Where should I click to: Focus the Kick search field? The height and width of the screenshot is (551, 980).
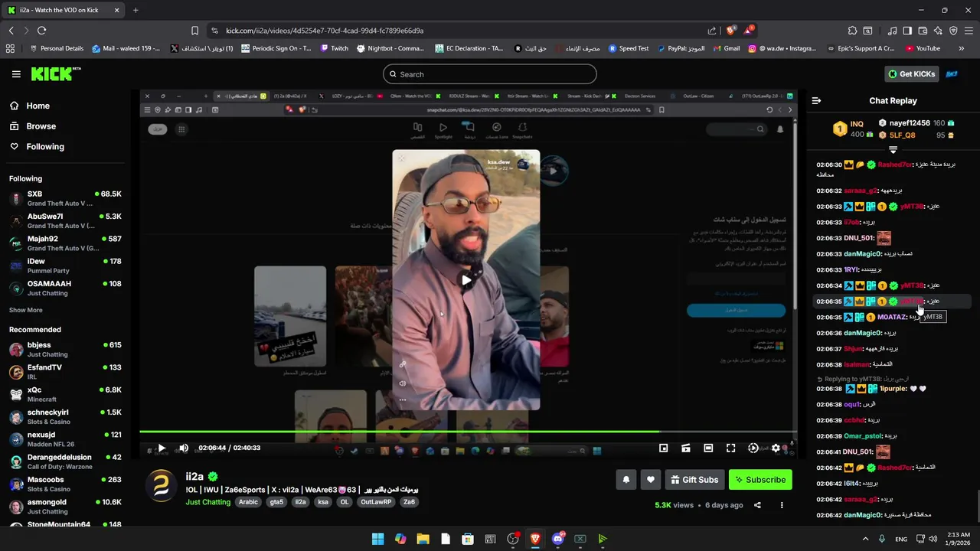coord(490,74)
